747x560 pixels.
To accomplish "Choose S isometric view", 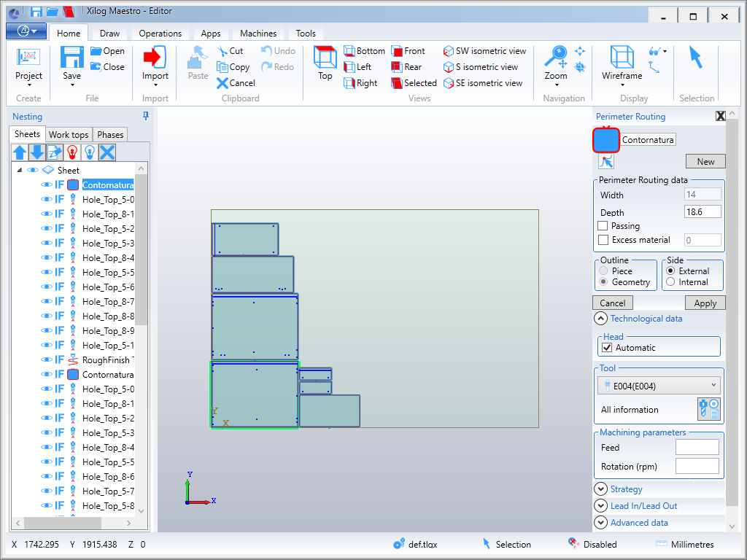I will point(480,67).
